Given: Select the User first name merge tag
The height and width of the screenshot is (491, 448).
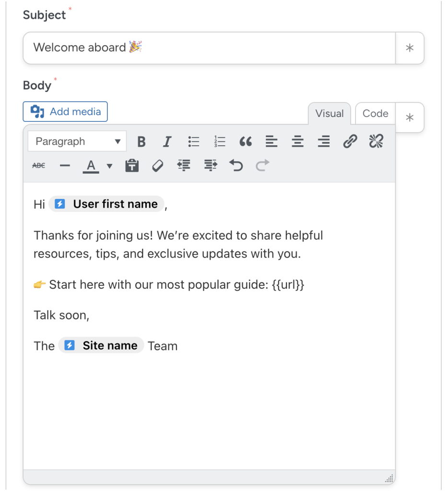Looking at the screenshot, I should point(106,204).
